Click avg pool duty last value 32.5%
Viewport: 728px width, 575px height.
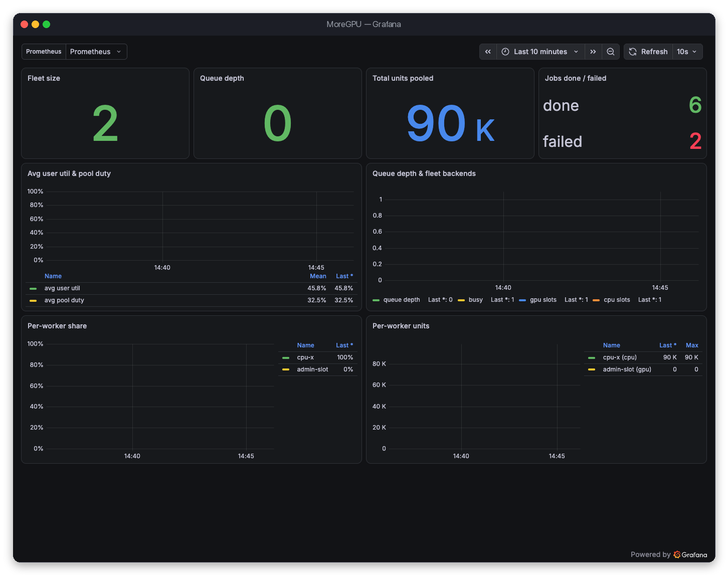tap(344, 300)
